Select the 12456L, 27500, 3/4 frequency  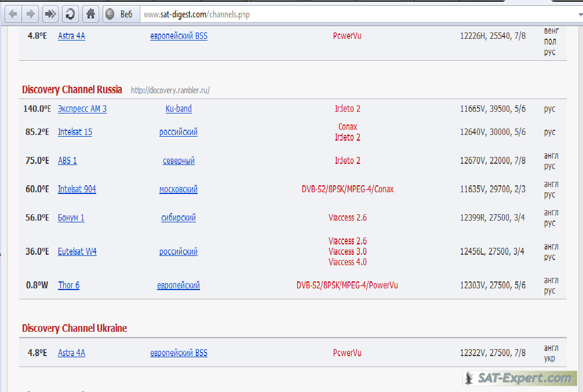point(492,251)
